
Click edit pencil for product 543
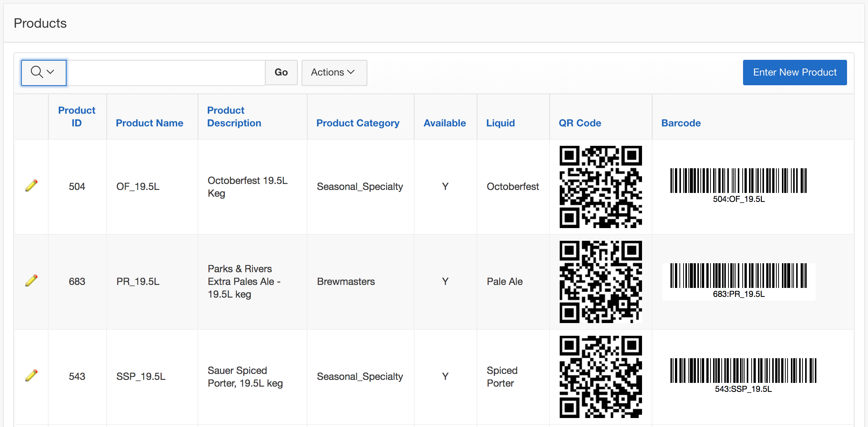click(31, 375)
